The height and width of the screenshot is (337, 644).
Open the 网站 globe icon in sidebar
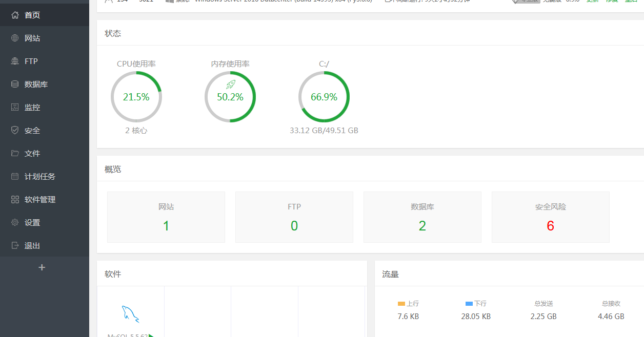15,38
